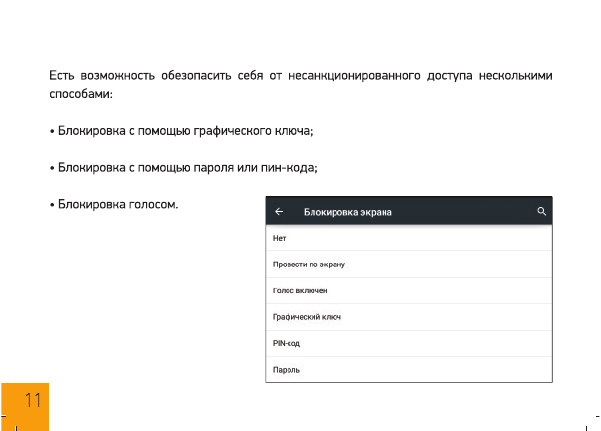This screenshot has width=601, height=431.
Task: Click the «Блокировка голосом» bullet text
Action: click(117, 205)
